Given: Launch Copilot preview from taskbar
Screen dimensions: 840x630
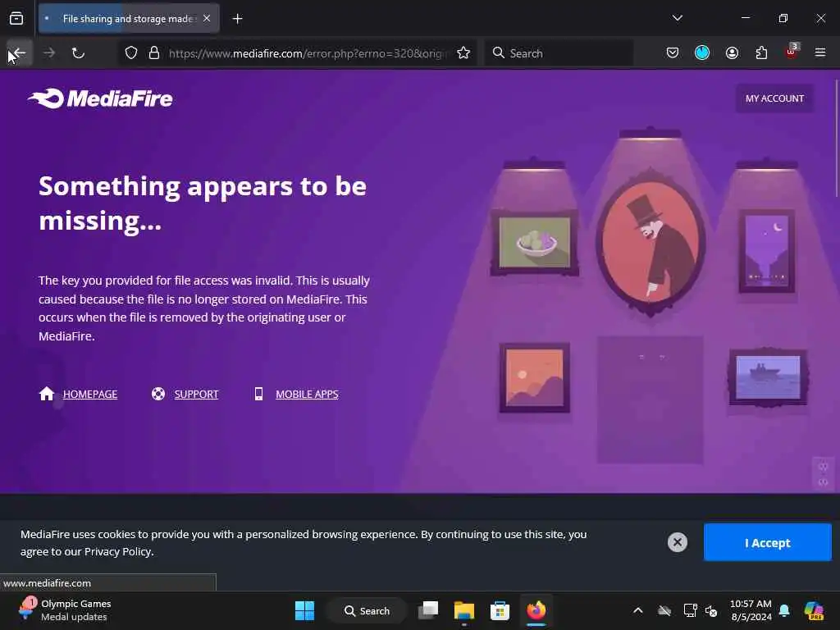Looking at the screenshot, I should [813, 610].
